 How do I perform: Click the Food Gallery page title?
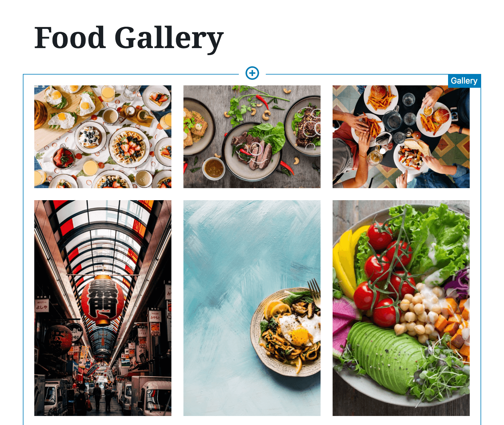point(129,38)
